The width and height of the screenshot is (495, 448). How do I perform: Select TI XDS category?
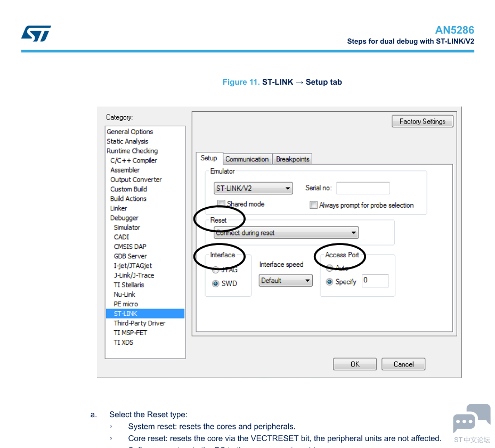pyautogui.click(x=124, y=342)
